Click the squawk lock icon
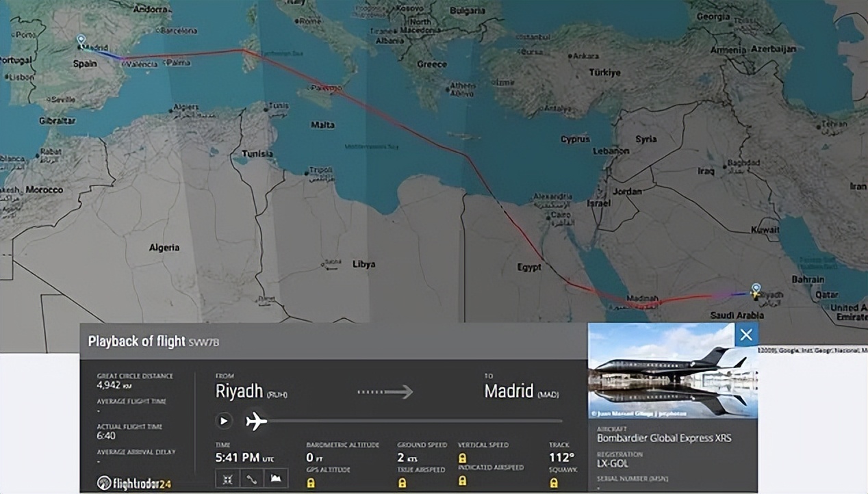Image resolution: width=868 pixels, height=494 pixels. pos(554,482)
